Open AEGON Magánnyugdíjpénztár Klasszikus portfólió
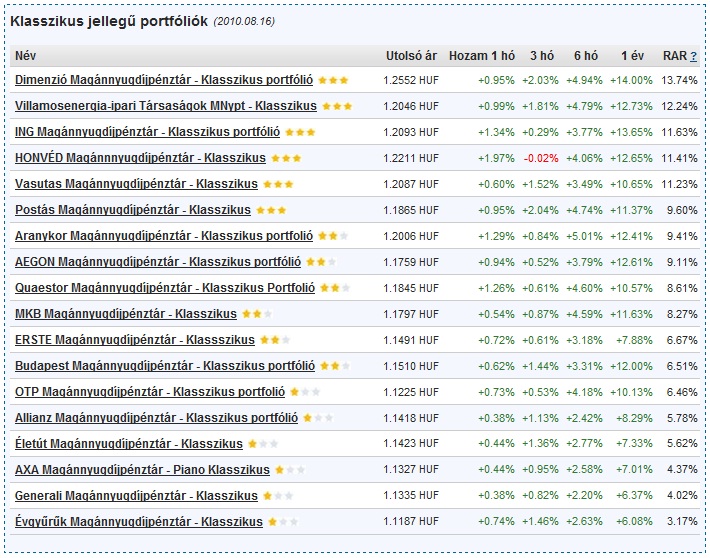The width and height of the screenshot is (710, 558). click(158, 262)
